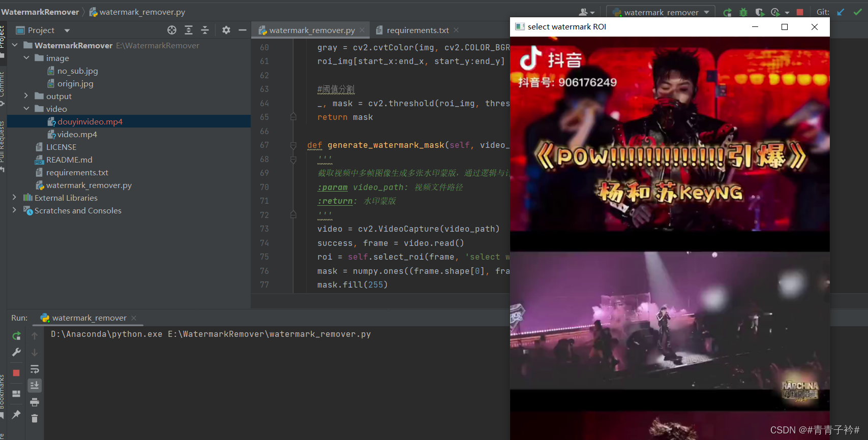
Task: Fold the generate_watermark_mask function at line 67
Action: click(x=293, y=145)
